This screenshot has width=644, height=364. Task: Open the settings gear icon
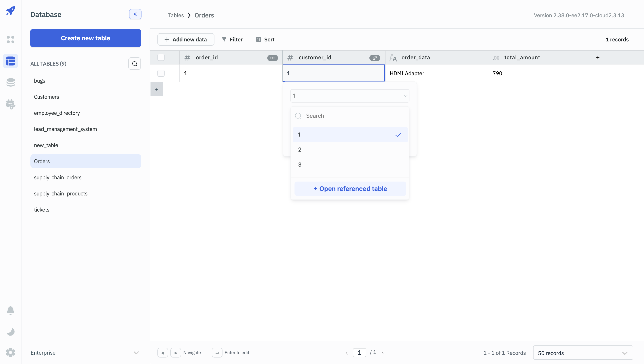click(11, 353)
